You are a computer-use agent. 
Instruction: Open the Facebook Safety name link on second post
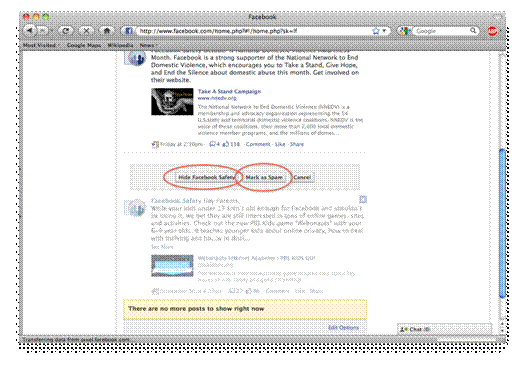[x=176, y=201]
